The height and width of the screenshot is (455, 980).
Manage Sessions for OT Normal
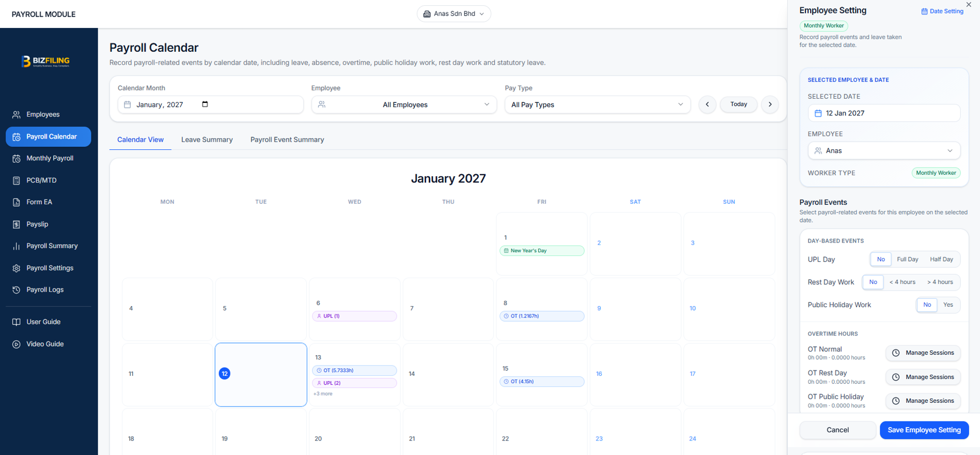pyautogui.click(x=923, y=353)
